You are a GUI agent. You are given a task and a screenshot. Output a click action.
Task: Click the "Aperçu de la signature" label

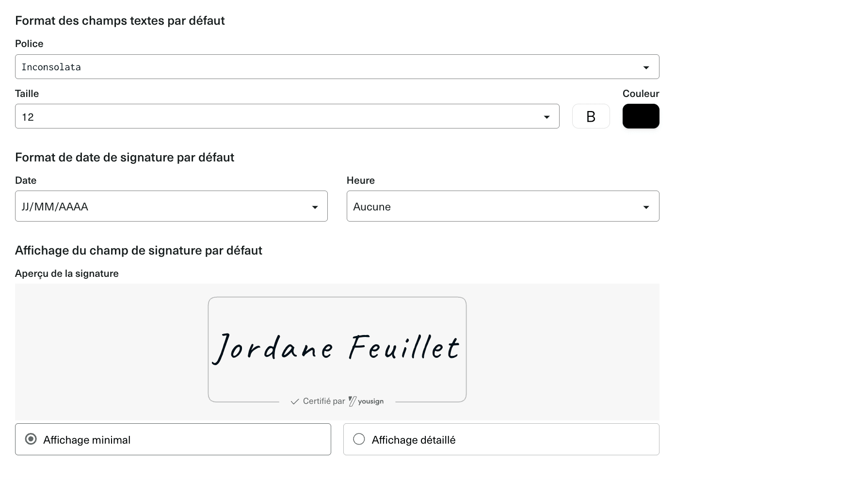click(x=67, y=273)
